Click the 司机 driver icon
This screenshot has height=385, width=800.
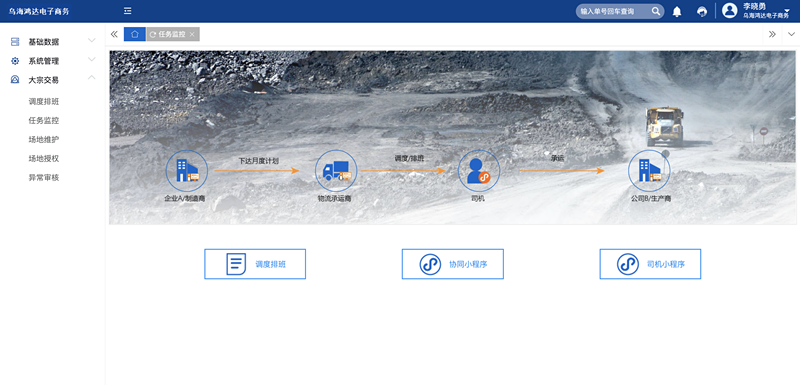click(x=479, y=171)
